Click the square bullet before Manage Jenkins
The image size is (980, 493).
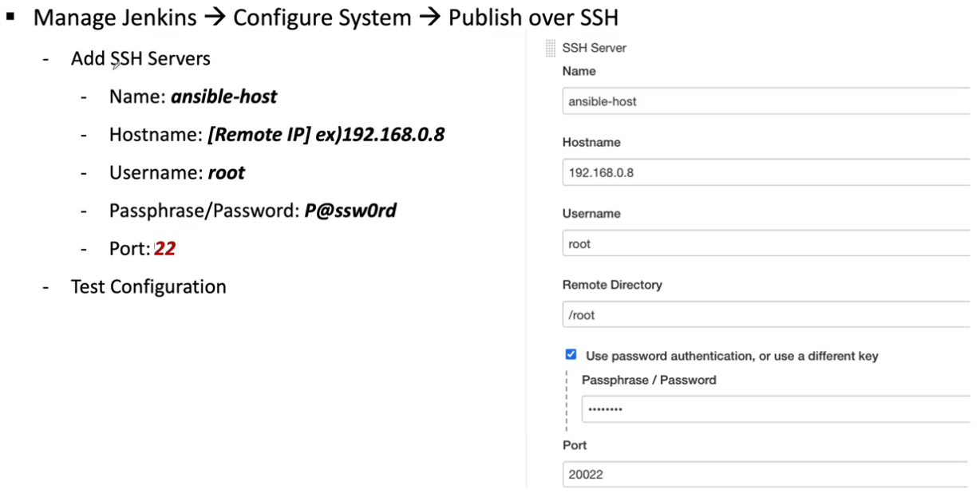tap(12, 17)
